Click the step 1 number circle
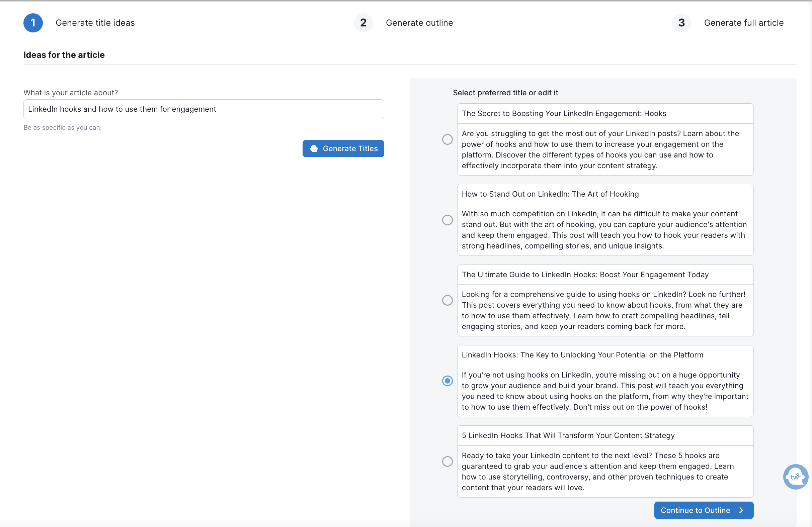This screenshot has height=527, width=812. (x=33, y=23)
